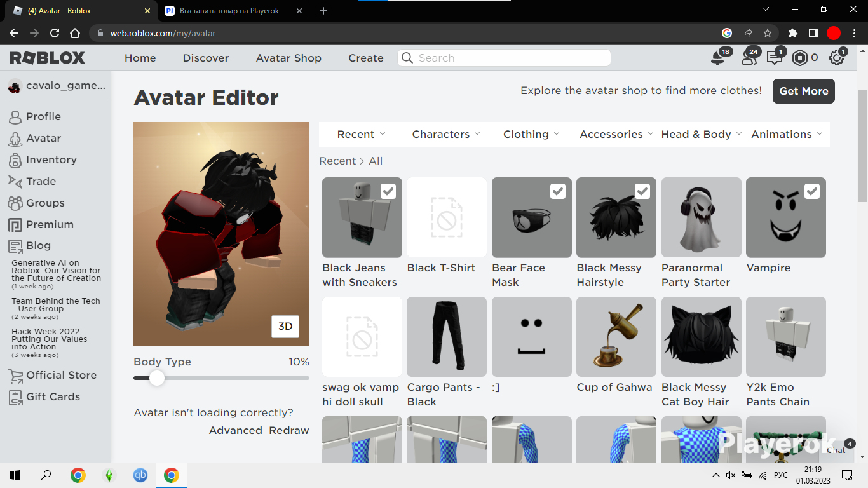Open the Windows Start menu
The image size is (868, 488).
15,475
